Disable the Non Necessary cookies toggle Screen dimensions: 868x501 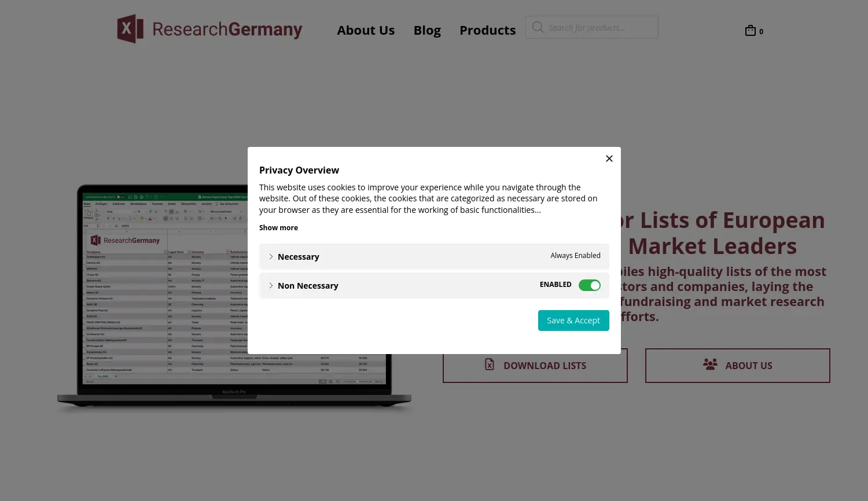[589, 285]
